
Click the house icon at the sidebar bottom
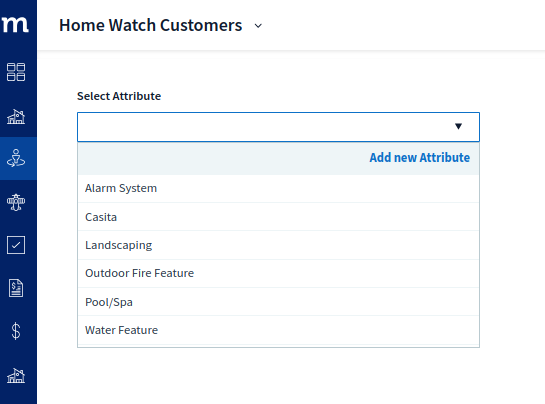click(x=16, y=375)
